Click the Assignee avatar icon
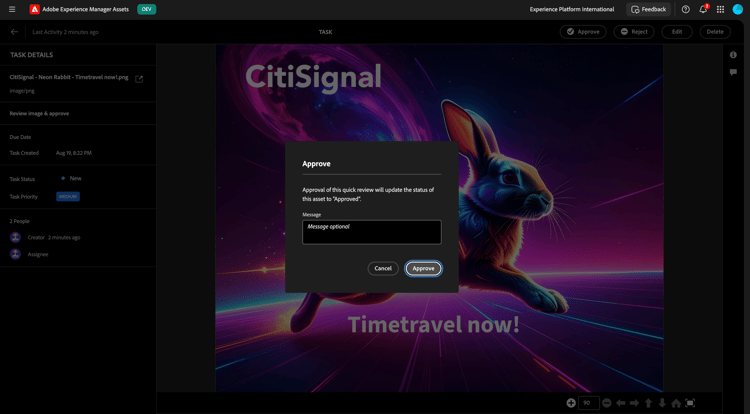The width and height of the screenshot is (750, 414). point(15,254)
